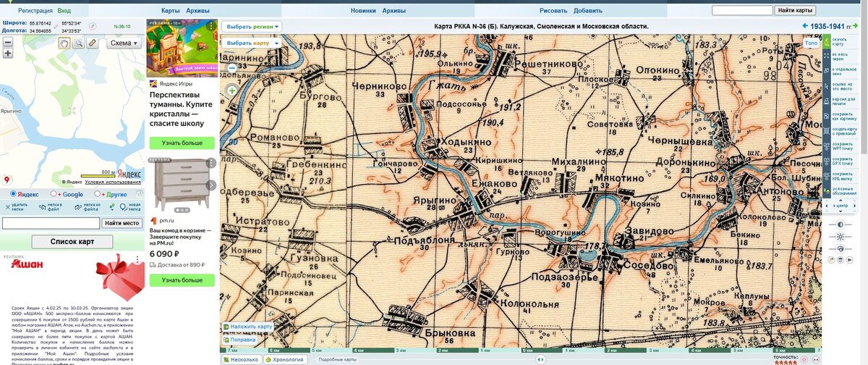Open 'Выбрать карту' dropdown
This screenshot has height=365, width=868.
pos(251,43)
